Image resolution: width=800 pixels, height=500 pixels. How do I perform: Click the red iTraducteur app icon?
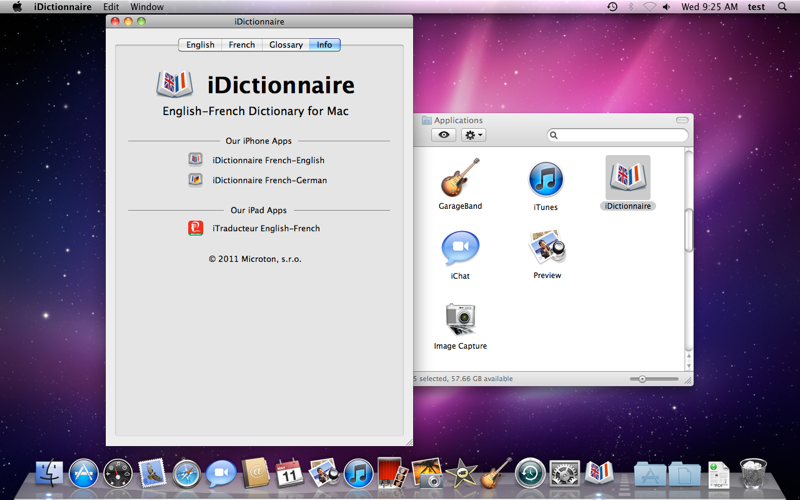tap(195, 228)
